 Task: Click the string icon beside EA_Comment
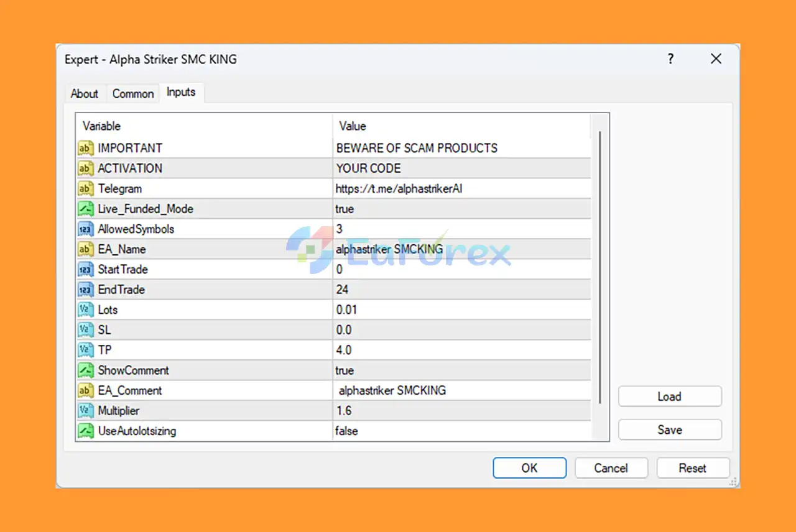(x=85, y=390)
